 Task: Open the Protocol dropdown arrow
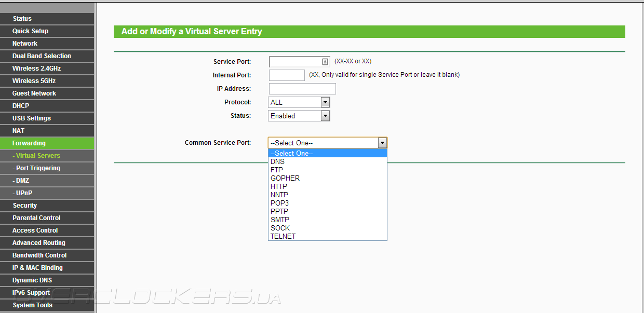pos(325,102)
